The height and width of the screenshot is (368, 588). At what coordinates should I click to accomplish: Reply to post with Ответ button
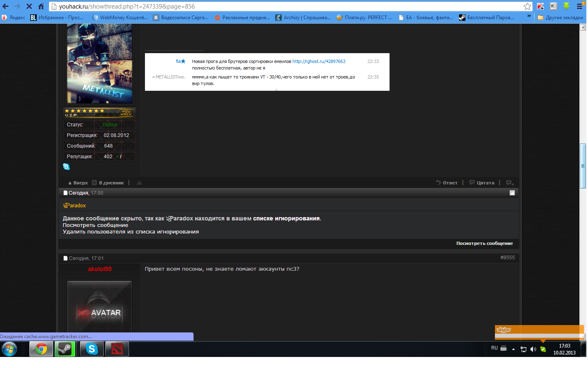tap(446, 183)
